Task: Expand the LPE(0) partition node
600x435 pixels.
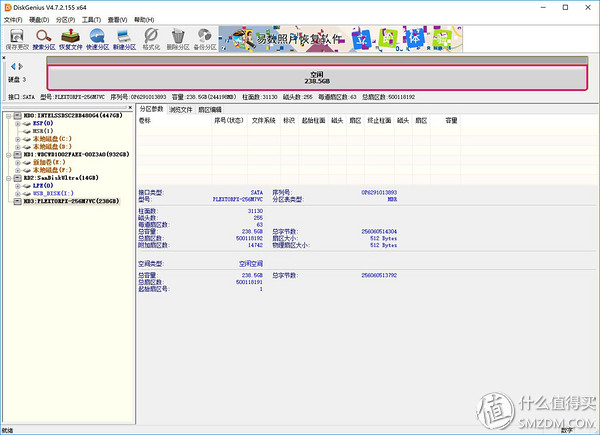Action: click(18, 186)
